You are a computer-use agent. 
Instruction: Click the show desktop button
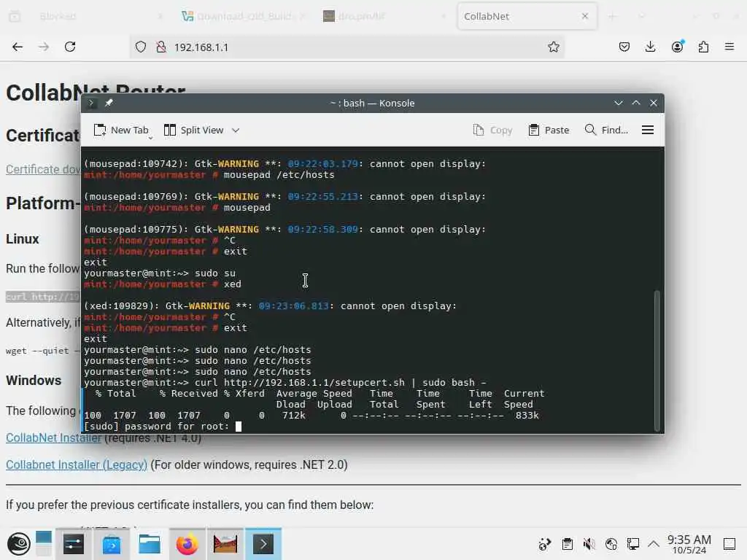[x=729, y=544]
